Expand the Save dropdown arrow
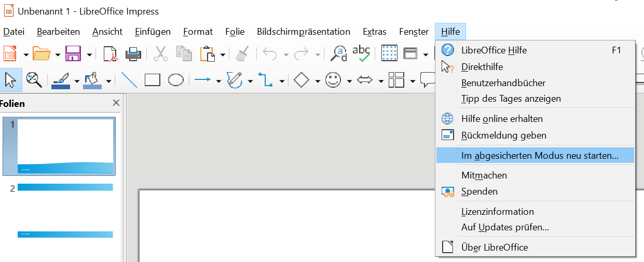The image size is (644, 262). pos(89,54)
